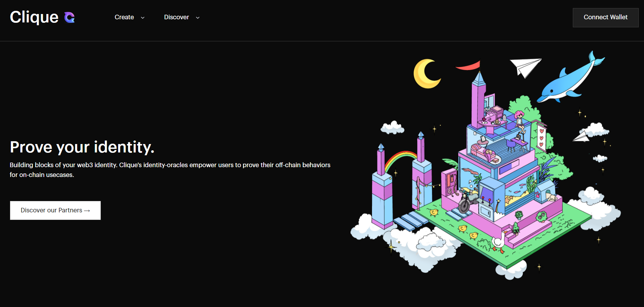
Task: Click the purple Clique logo icon
Action: 69,17
